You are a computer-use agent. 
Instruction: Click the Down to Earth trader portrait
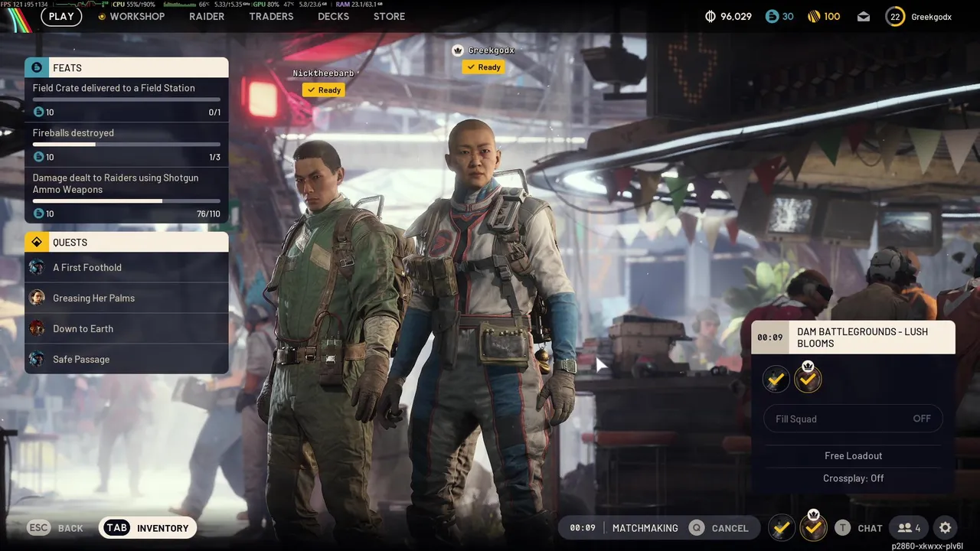click(x=37, y=328)
